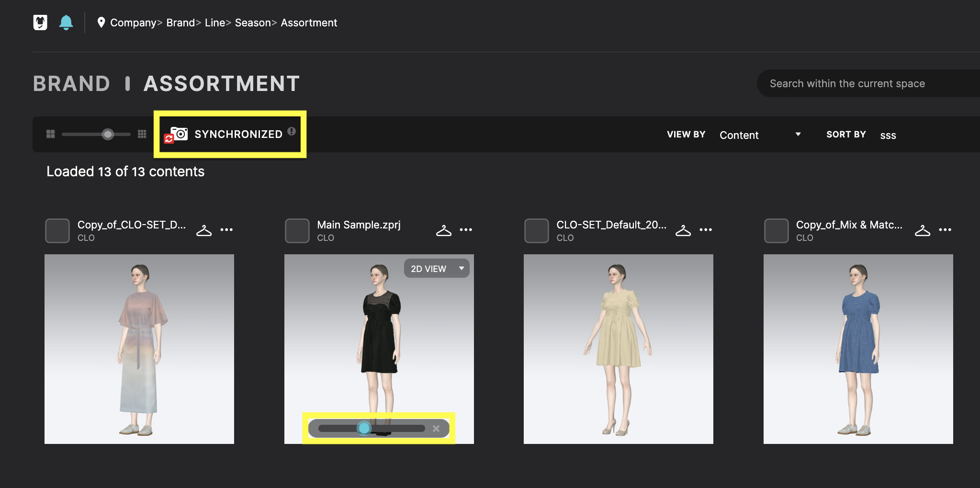Open more options for Copy_of_Mix & Match item
Viewport: 980px width, 488px height.
pyautogui.click(x=945, y=230)
